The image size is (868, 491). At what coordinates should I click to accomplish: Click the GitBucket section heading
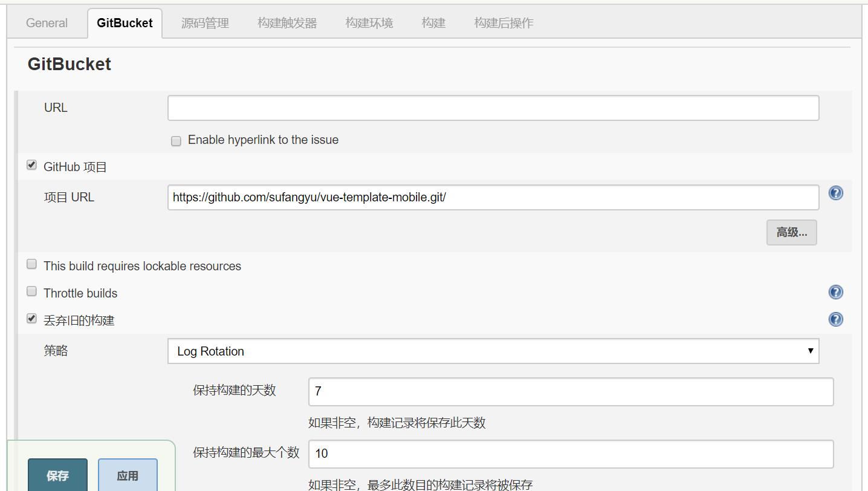click(x=70, y=64)
